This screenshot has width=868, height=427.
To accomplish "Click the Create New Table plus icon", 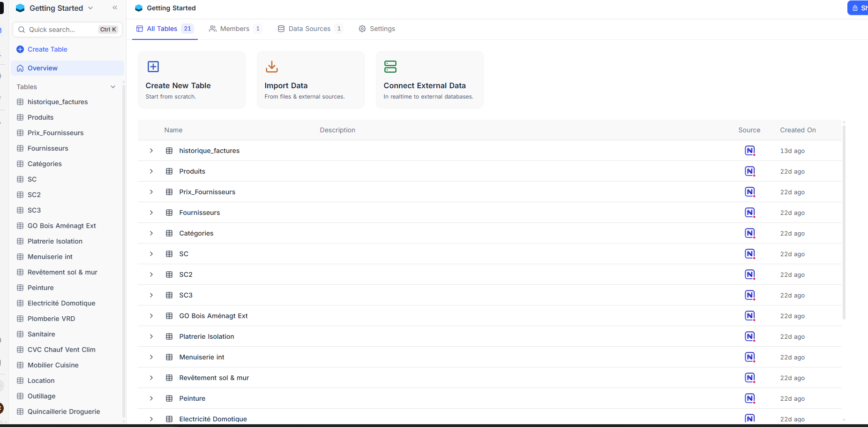I will tap(153, 67).
